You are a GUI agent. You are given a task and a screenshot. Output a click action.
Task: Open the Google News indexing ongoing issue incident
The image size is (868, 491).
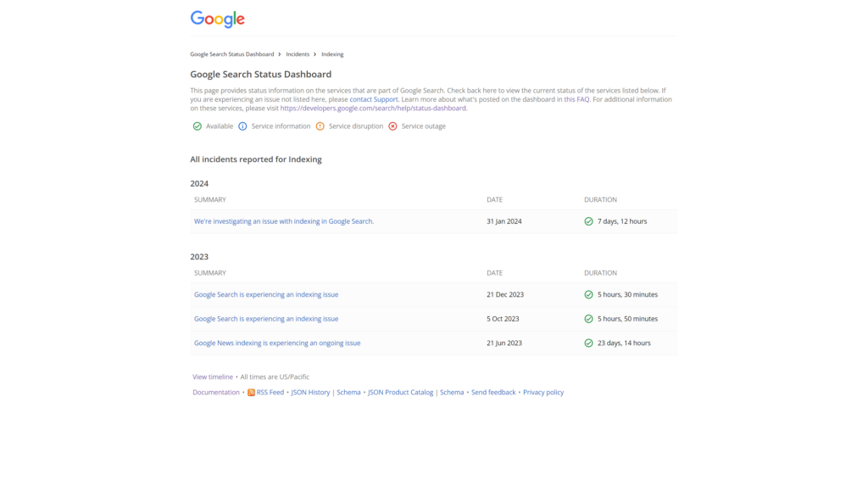pos(277,343)
